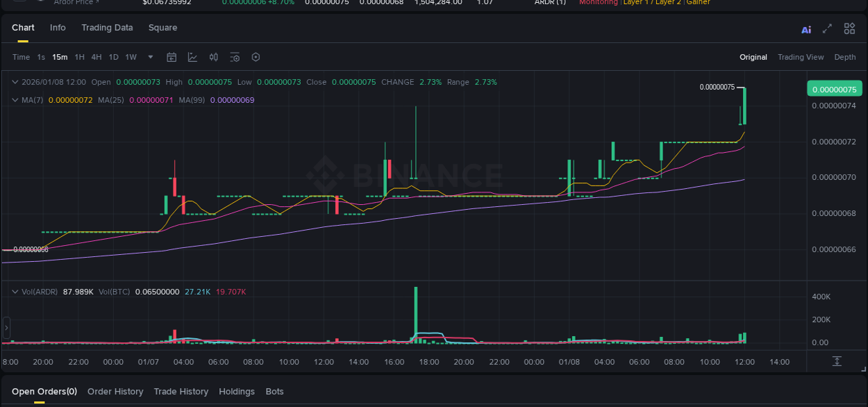Viewport: 868px width, 407px height.
Task: Click the Binance Ai assistant icon
Action: point(806,29)
